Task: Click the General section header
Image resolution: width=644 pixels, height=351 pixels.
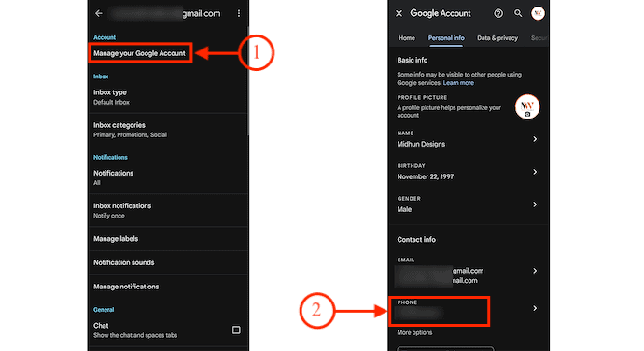Action: (104, 310)
